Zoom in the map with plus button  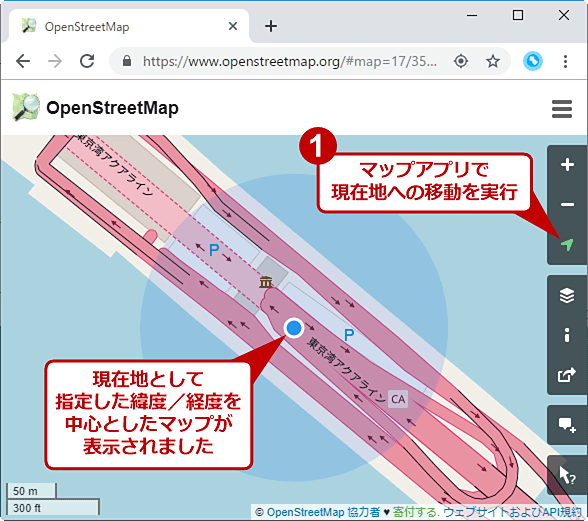coord(567,165)
